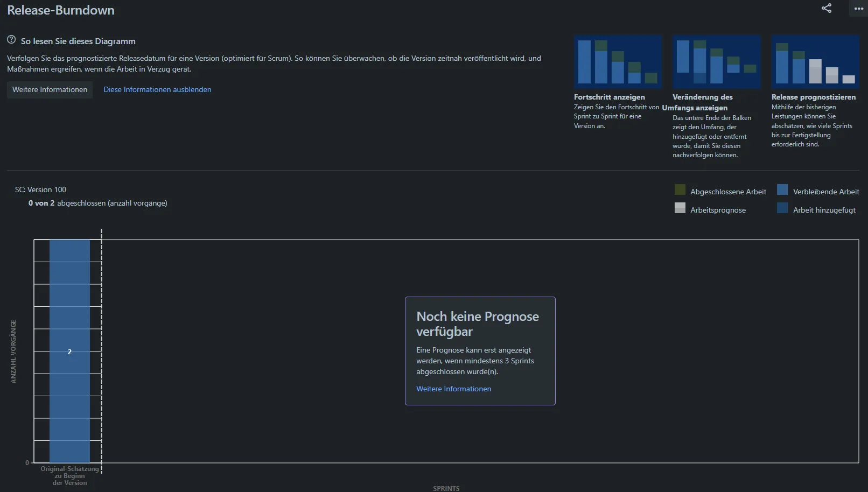Click the 'Weitere Informationen' button
The height and width of the screenshot is (492, 868).
click(x=50, y=89)
